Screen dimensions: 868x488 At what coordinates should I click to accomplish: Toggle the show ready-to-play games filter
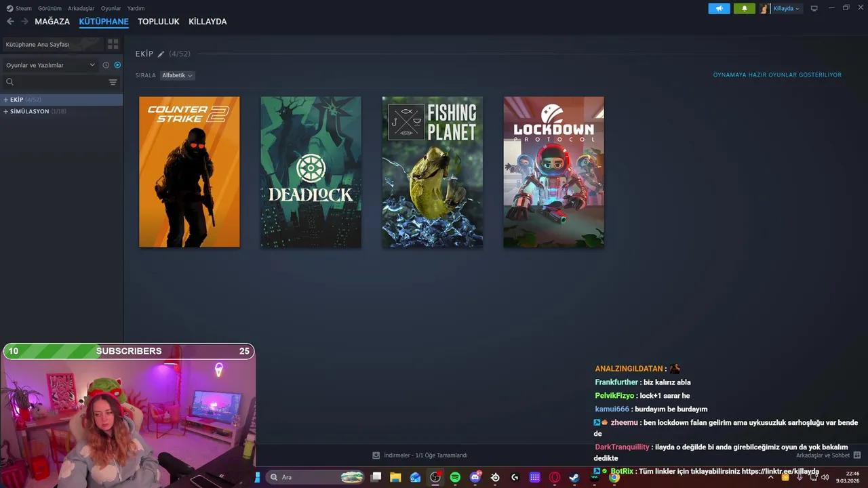tap(117, 65)
